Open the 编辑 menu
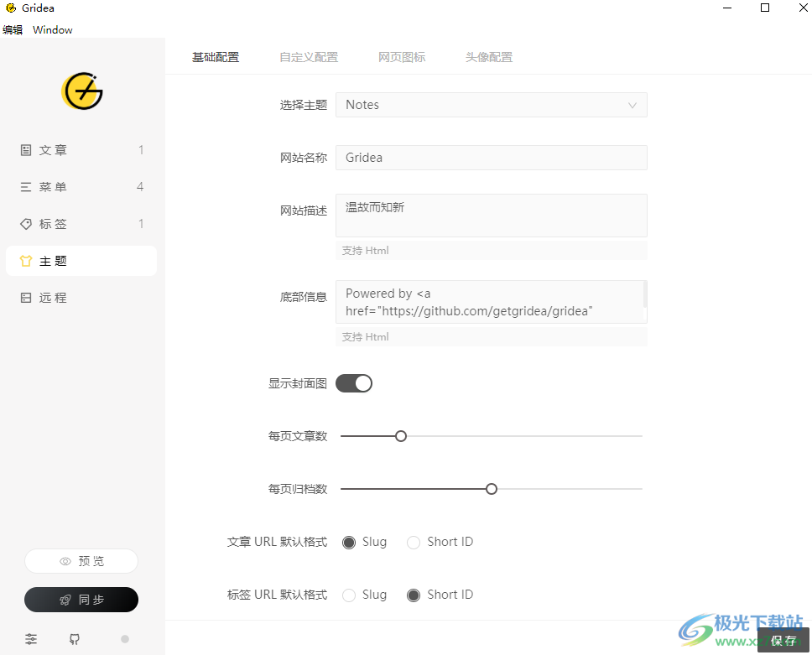 13,30
